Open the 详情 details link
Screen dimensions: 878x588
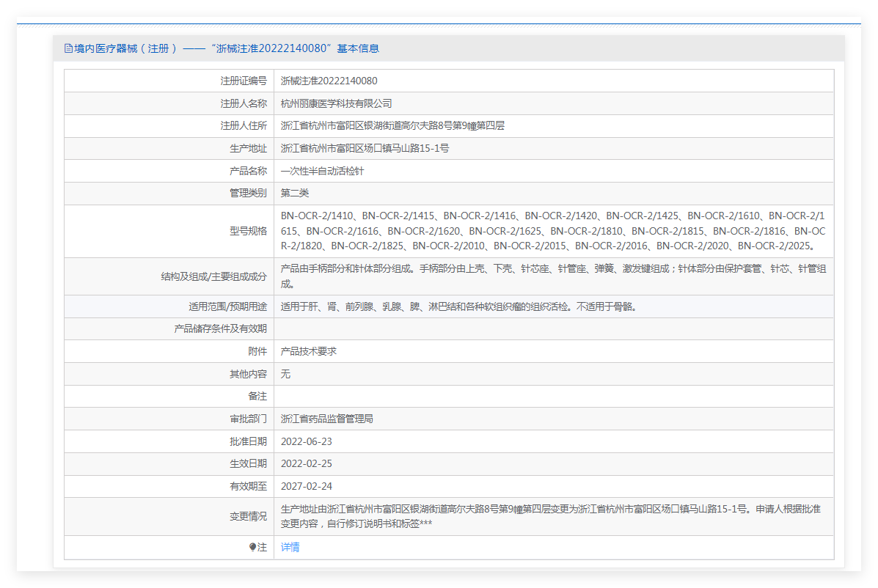(290, 547)
